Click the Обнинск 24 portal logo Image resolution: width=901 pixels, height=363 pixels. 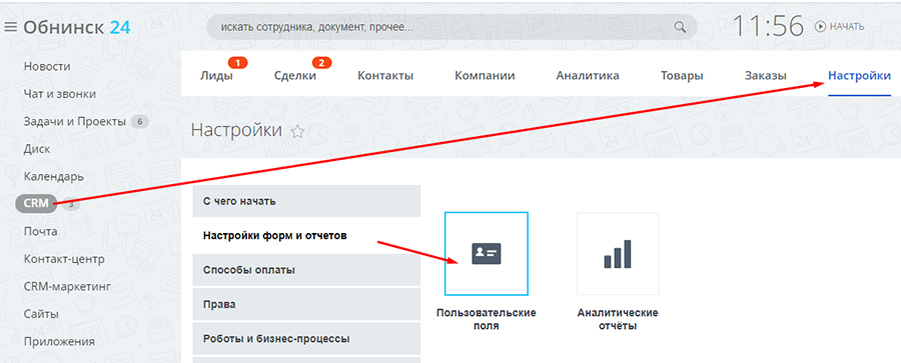pyautogui.click(x=77, y=27)
